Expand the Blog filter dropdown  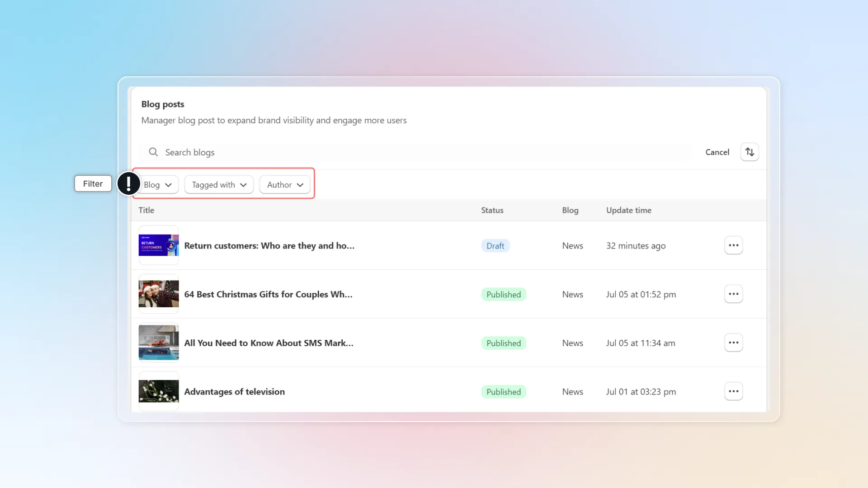point(157,185)
